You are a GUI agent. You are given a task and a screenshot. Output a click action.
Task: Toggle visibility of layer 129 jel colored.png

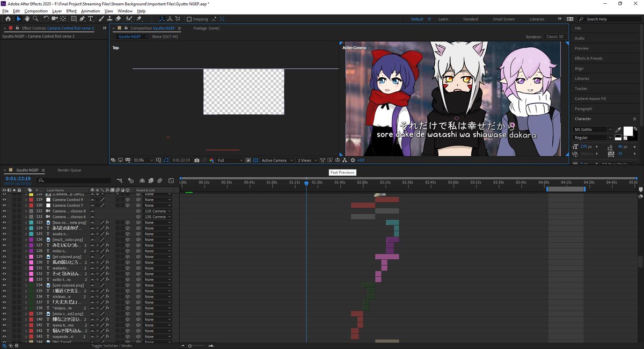4,257
